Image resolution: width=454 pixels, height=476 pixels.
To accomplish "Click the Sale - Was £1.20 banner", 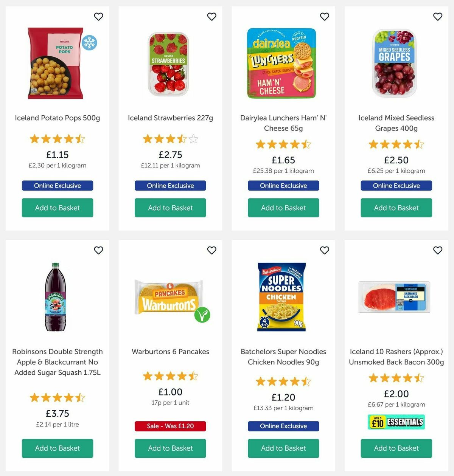I will [170, 426].
